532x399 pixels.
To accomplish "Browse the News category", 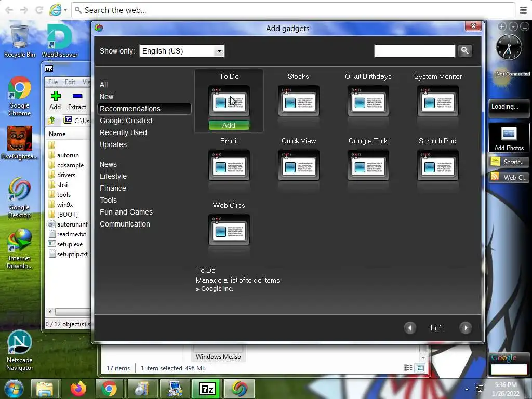I will tap(108, 164).
